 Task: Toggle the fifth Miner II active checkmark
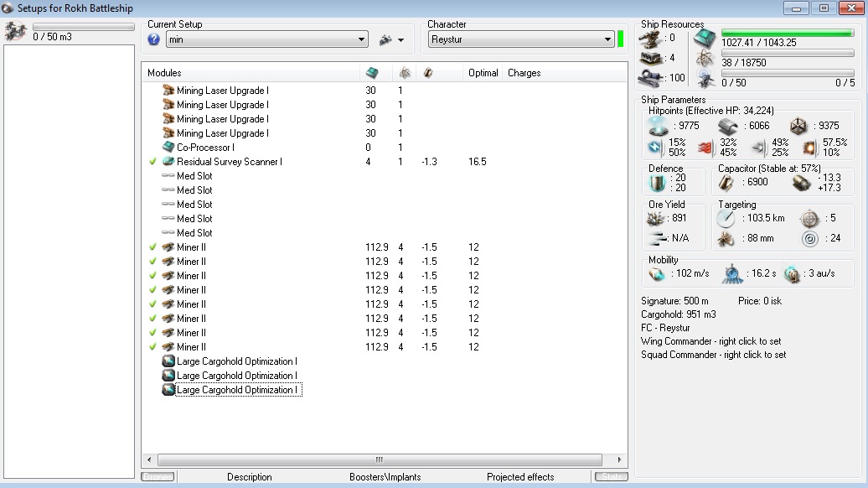[x=152, y=304]
